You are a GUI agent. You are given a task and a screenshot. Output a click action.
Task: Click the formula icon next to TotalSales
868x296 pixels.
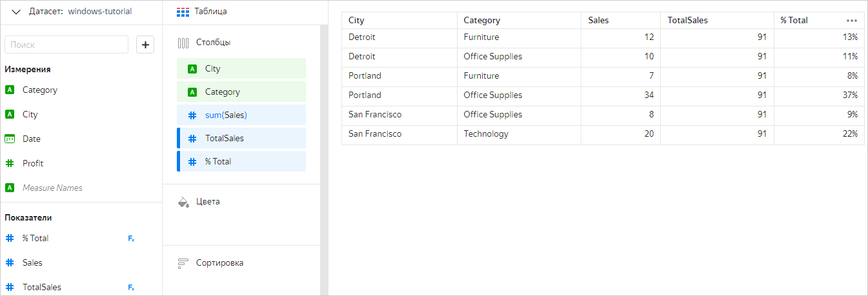tap(131, 288)
